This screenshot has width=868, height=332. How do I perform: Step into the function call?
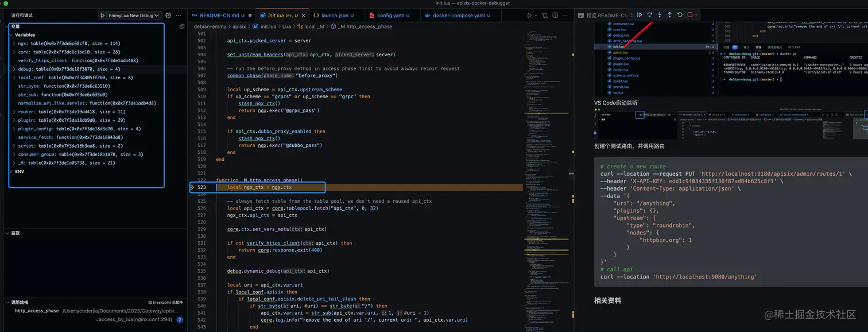click(x=660, y=15)
